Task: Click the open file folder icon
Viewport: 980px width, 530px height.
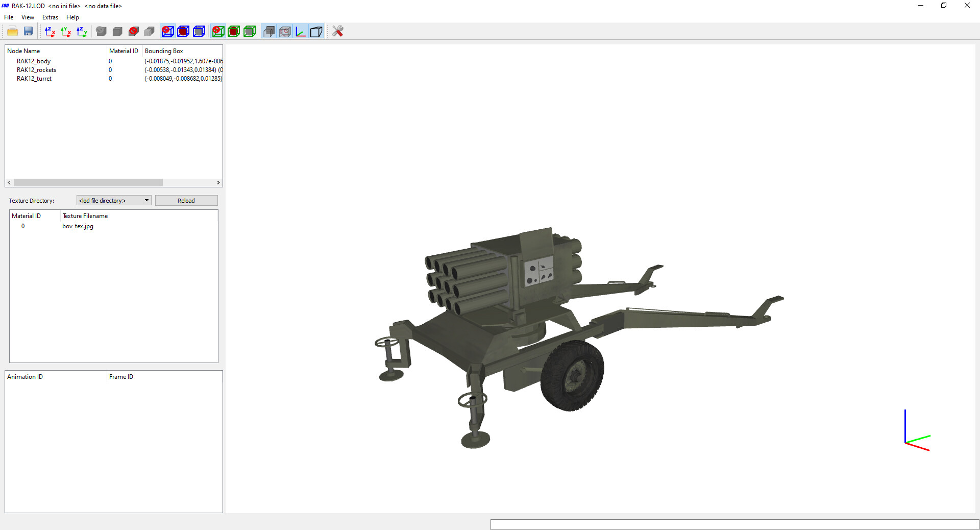Action: coord(13,32)
